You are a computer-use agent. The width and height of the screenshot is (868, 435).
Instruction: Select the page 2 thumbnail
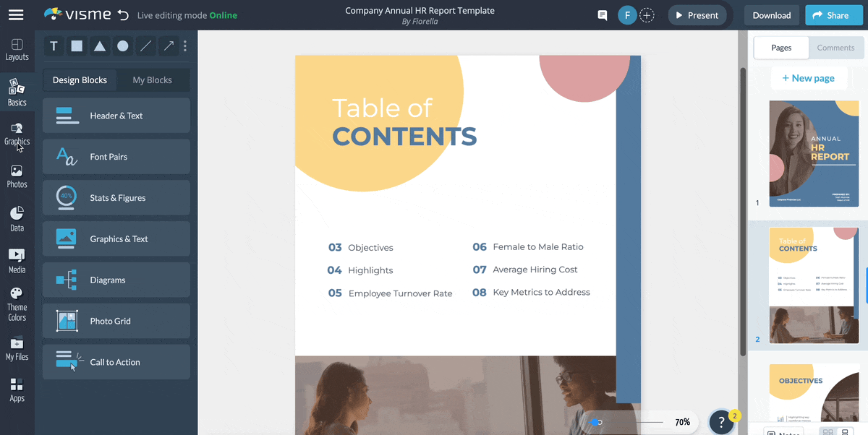813,284
